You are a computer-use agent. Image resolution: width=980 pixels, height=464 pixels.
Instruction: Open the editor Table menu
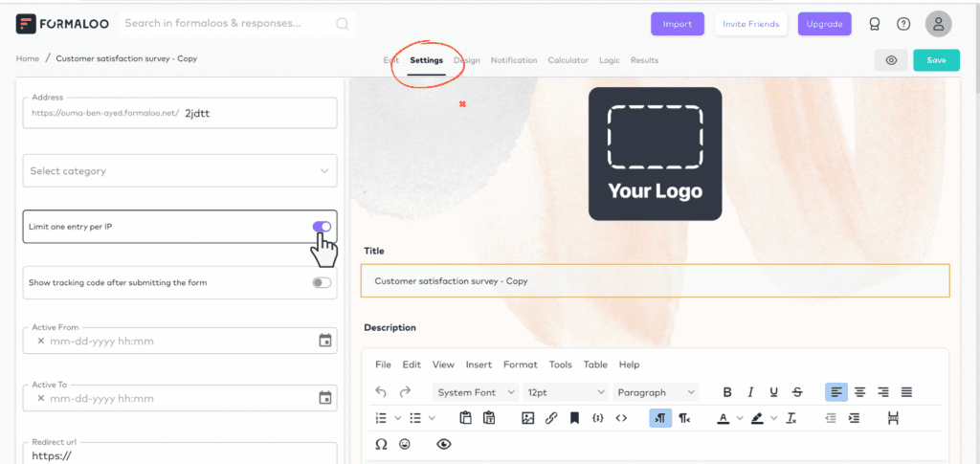[x=595, y=365]
